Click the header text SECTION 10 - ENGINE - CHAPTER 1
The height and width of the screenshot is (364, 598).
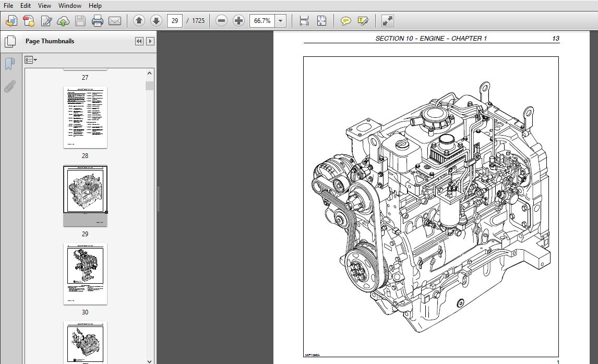431,39
